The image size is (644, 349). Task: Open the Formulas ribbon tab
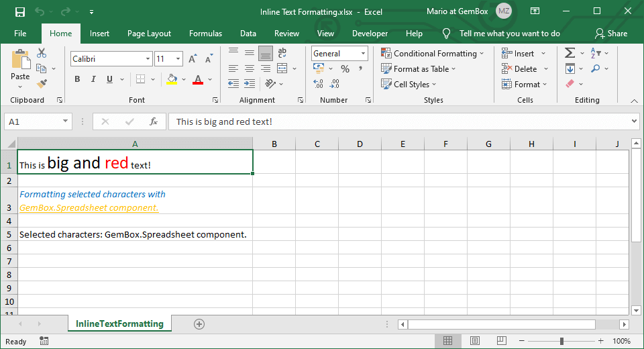point(205,34)
